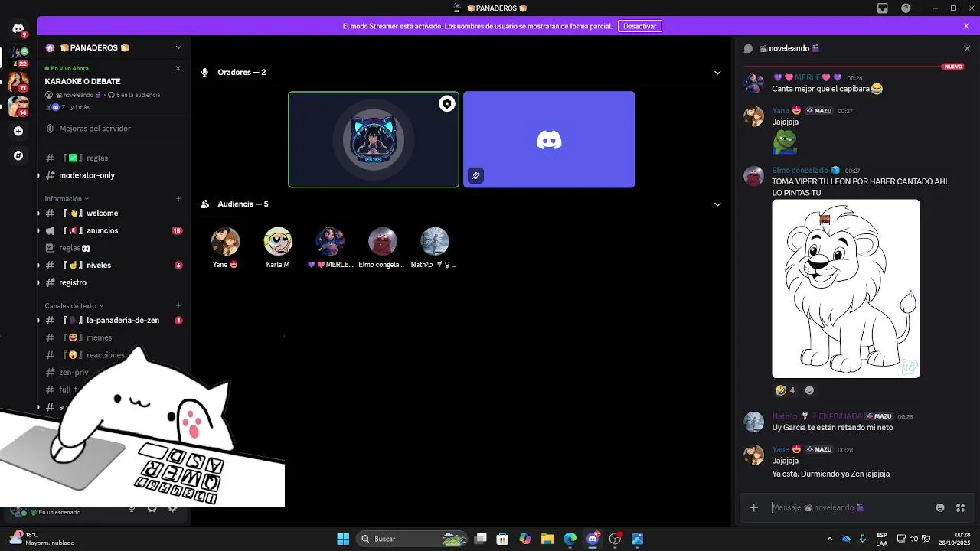
Task: Select the speaker tile with cat-ear avatar
Action: tap(374, 139)
